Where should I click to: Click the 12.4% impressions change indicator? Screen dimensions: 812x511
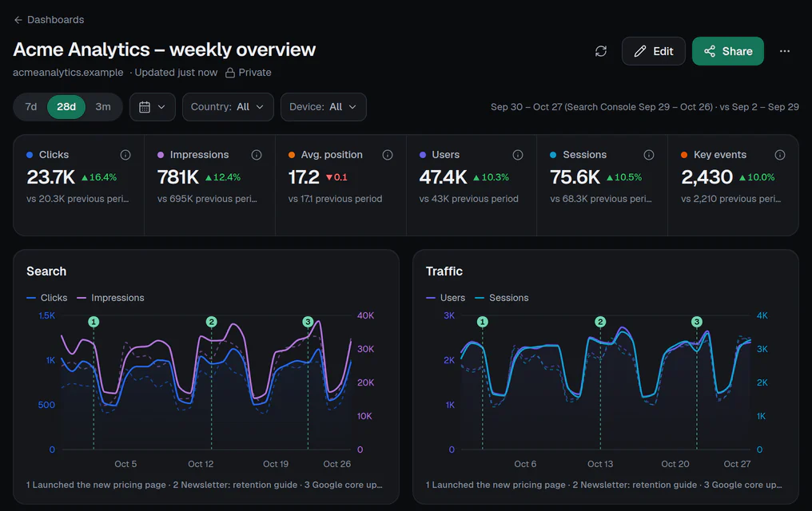pyautogui.click(x=223, y=177)
